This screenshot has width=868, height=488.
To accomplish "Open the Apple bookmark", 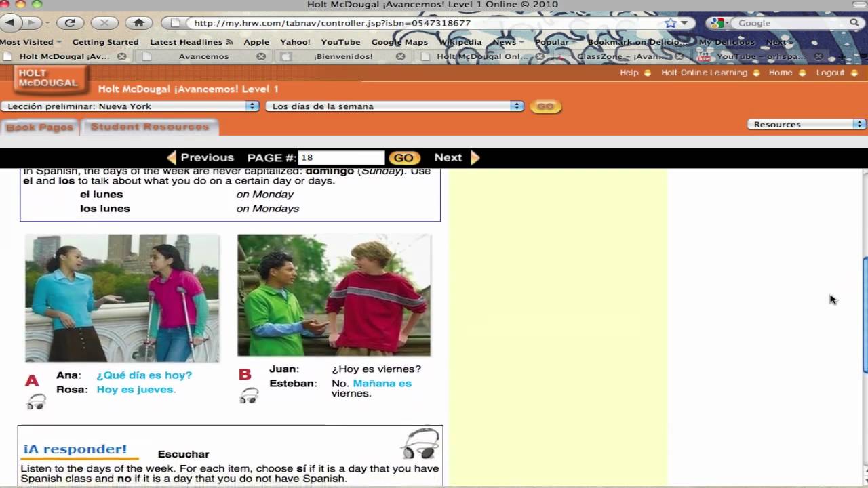I will tap(256, 42).
